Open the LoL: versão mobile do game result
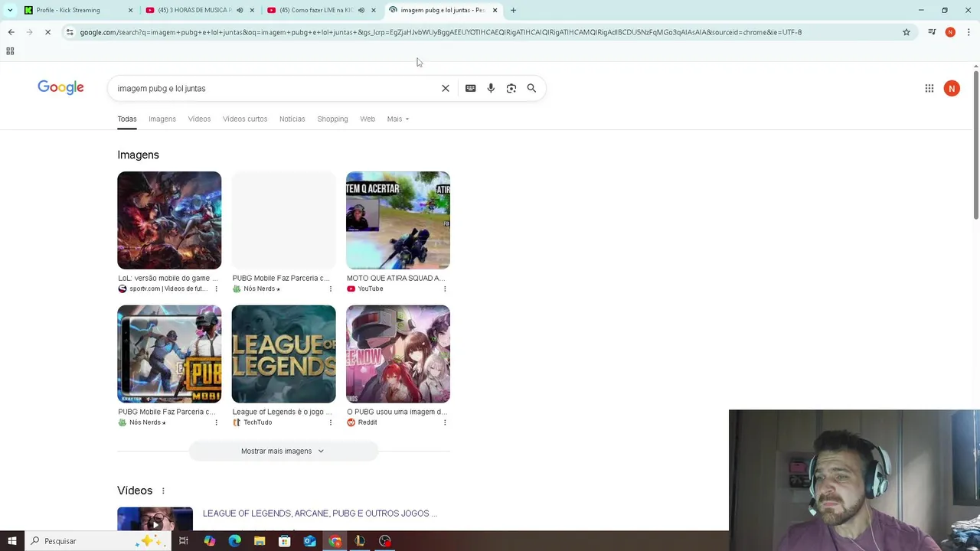The image size is (980, 551). click(168, 278)
